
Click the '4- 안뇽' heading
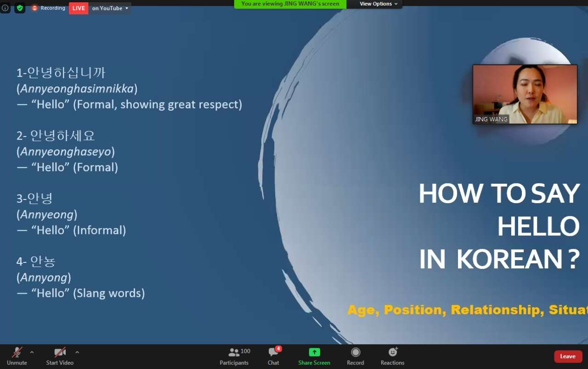[36, 261]
